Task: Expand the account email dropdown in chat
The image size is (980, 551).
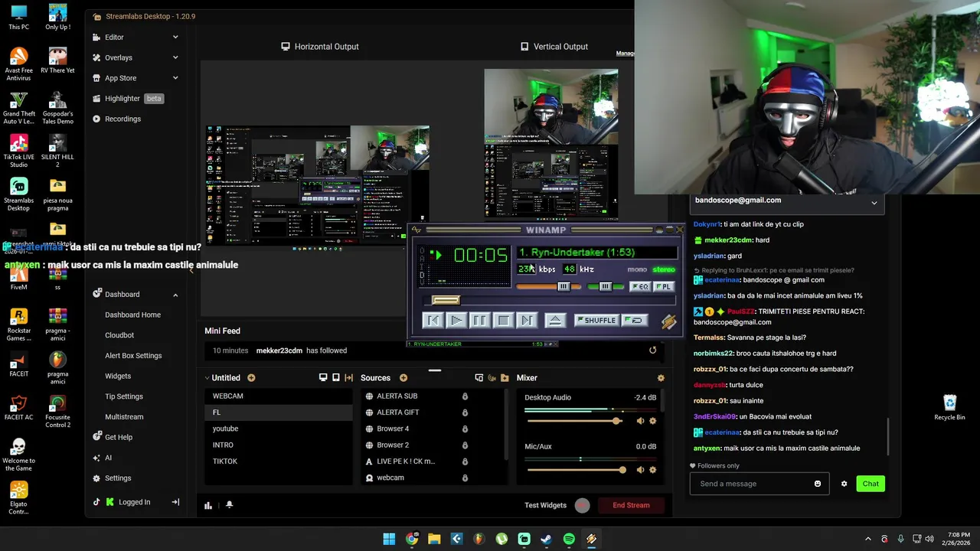Action: [x=874, y=203]
